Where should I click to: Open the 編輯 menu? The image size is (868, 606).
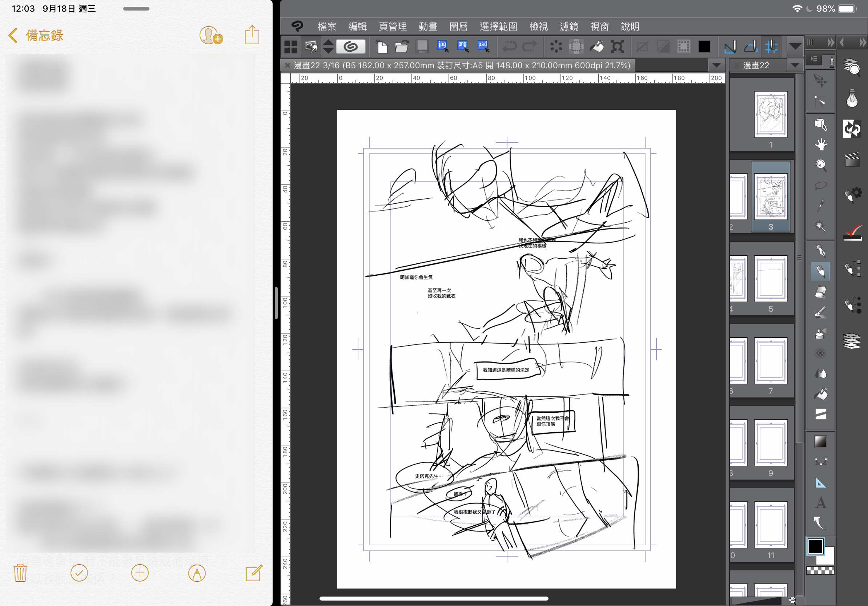tap(358, 27)
